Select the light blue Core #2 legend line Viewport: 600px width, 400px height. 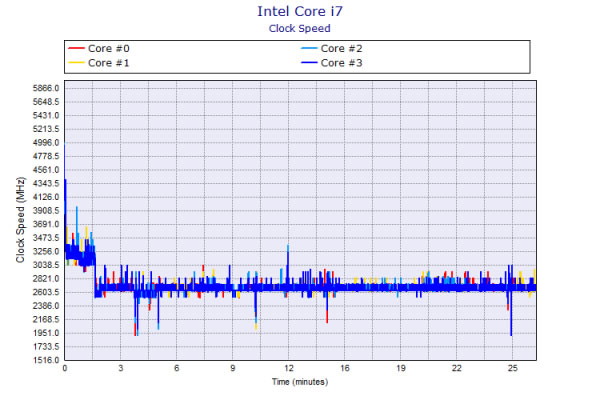309,49
